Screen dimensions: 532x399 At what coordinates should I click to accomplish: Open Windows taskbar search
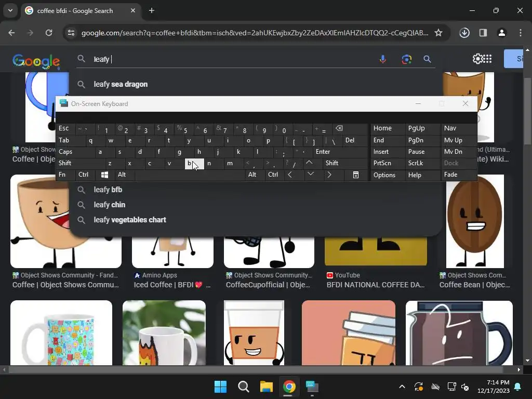[244, 387]
